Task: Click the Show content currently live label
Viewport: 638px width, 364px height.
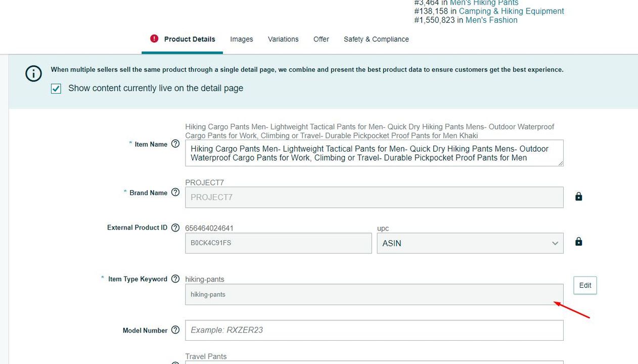Action: tap(156, 88)
